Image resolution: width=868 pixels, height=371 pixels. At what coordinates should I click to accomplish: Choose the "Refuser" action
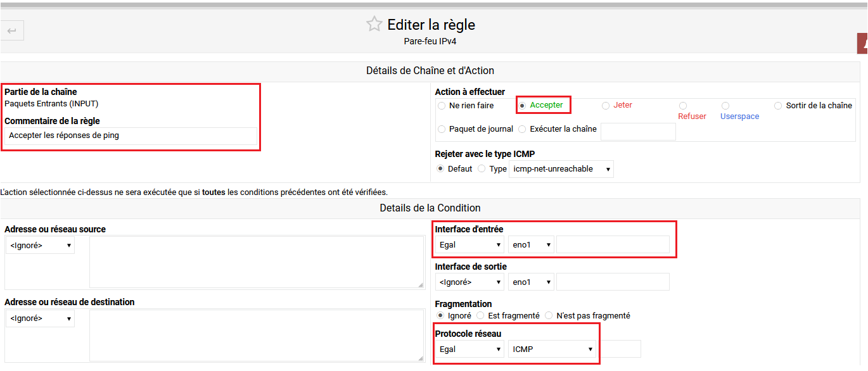(x=682, y=105)
